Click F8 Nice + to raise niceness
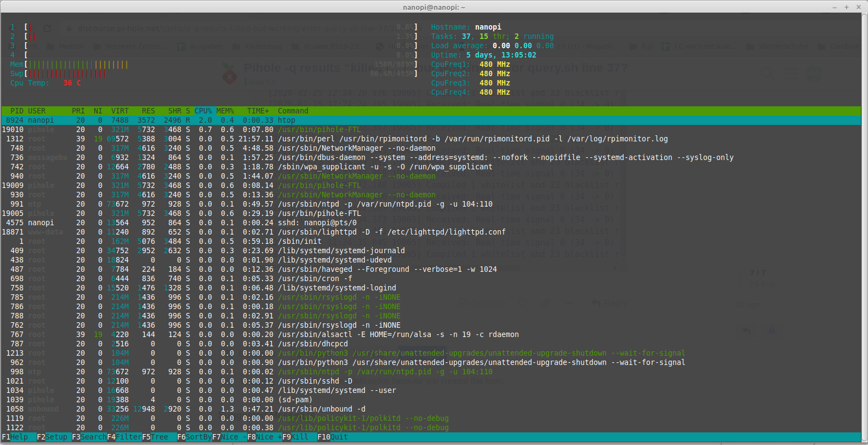868x445 pixels. [x=265, y=437]
